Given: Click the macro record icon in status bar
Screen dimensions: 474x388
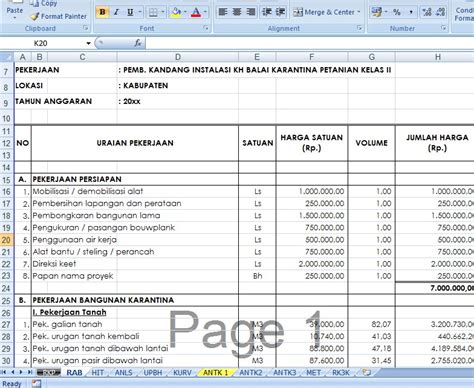Looking at the screenshot, I should click(x=36, y=384).
